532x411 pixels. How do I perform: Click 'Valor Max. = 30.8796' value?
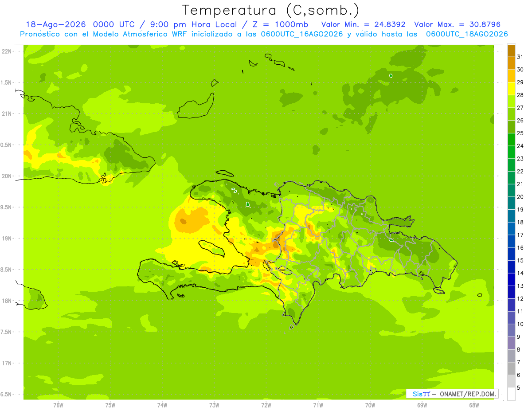tap(458, 24)
